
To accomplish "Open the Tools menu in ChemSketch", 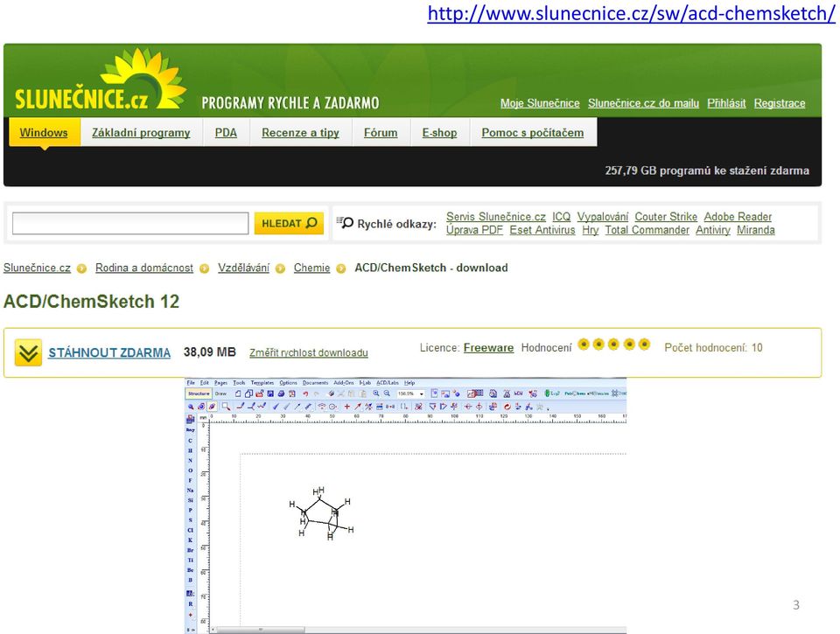I will (239, 383).
